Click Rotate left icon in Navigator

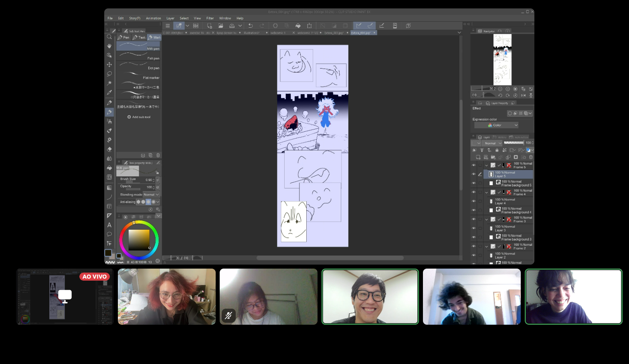point(500,95)
